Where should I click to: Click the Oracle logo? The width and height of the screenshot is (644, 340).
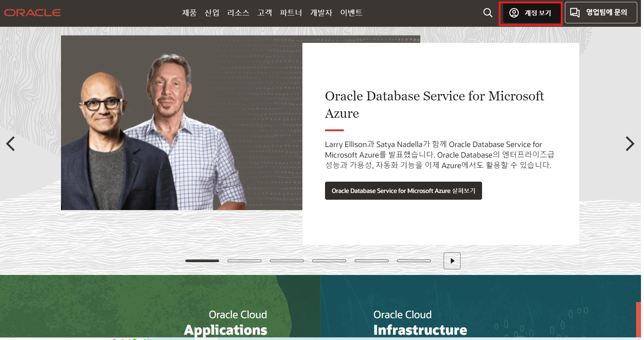32,13
